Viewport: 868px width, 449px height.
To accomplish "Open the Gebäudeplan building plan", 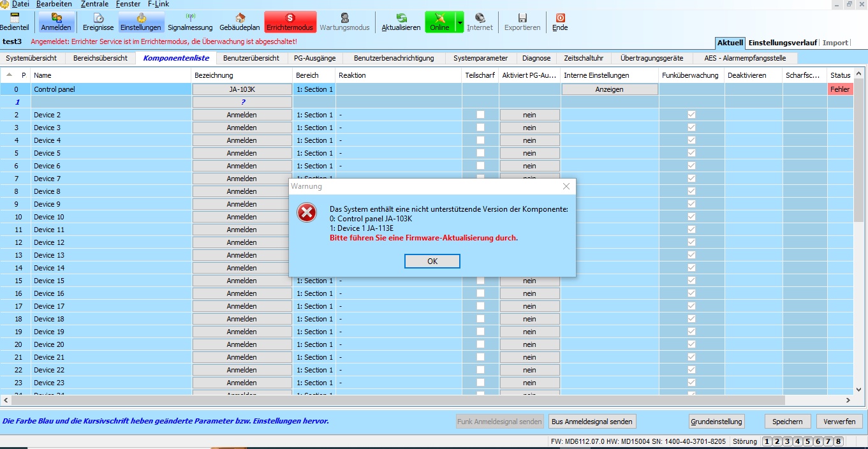I will (x=239, y=22).
